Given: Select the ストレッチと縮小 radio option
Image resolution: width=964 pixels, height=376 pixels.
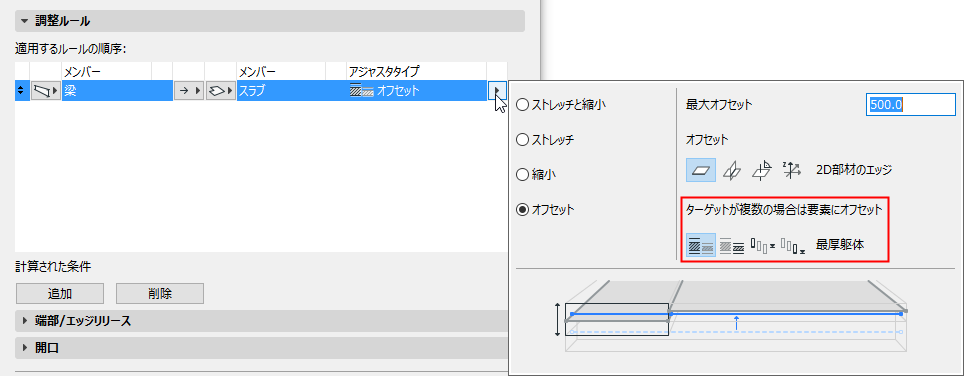Looking at the screenshot, I should [522, 105].
